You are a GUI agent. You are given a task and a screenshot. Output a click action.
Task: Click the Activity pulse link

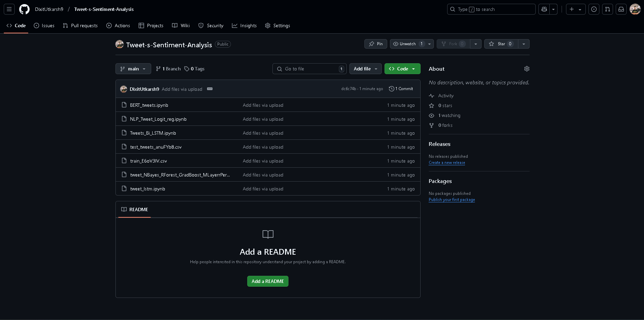coord(441,96)
